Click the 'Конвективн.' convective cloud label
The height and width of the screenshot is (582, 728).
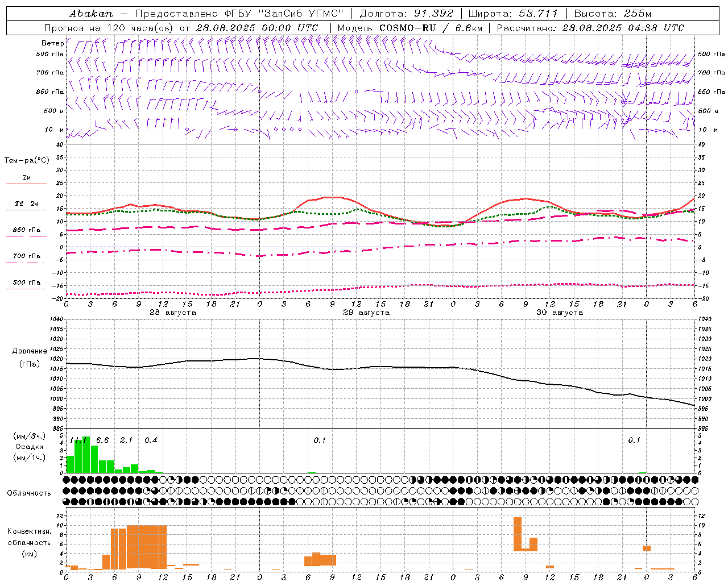coord(30,531)
